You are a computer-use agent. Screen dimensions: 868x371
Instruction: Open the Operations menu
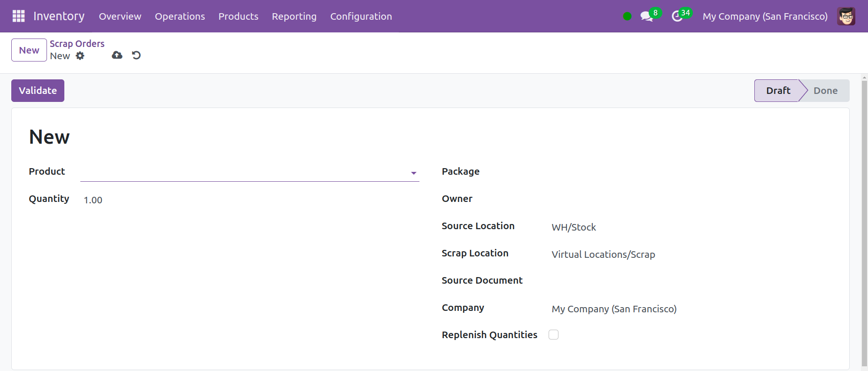pyautogui.click(x=180, y=16)
